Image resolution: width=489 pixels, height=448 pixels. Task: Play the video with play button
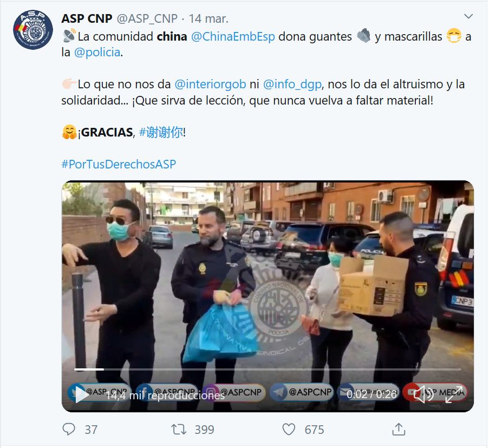[82, 395]
